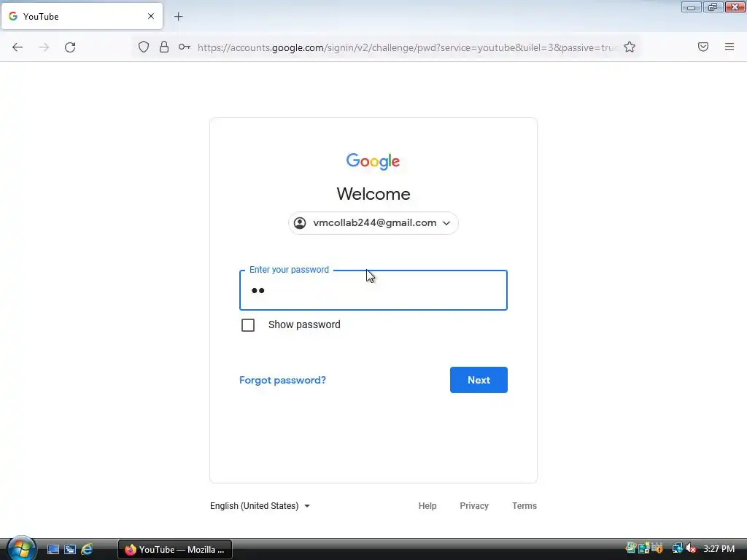The height and width of the screenshot is (560, 747).
Task: Open the Privacy link
Action: 474,506
